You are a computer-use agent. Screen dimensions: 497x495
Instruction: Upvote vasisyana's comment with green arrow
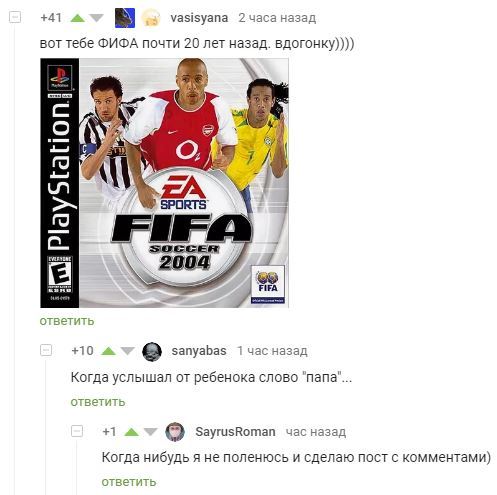click(x=77, y=18)
